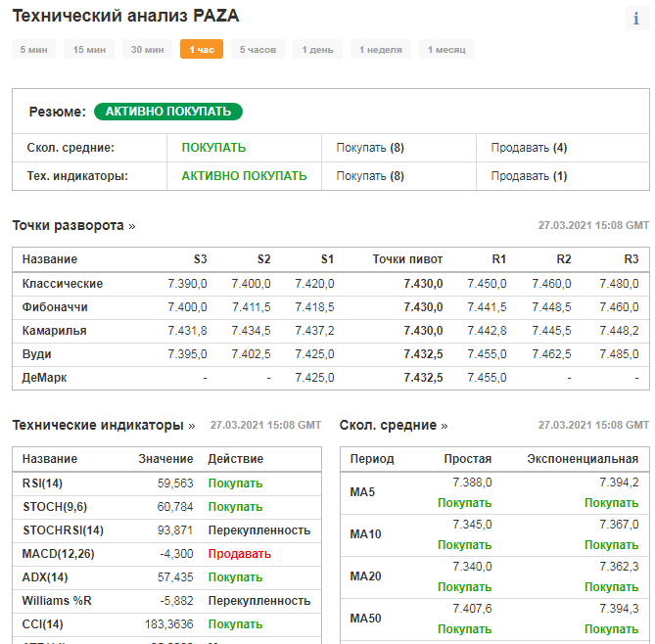Open the 1 день timeframe tab
This screenshot has width=655, height=644.
317,50
